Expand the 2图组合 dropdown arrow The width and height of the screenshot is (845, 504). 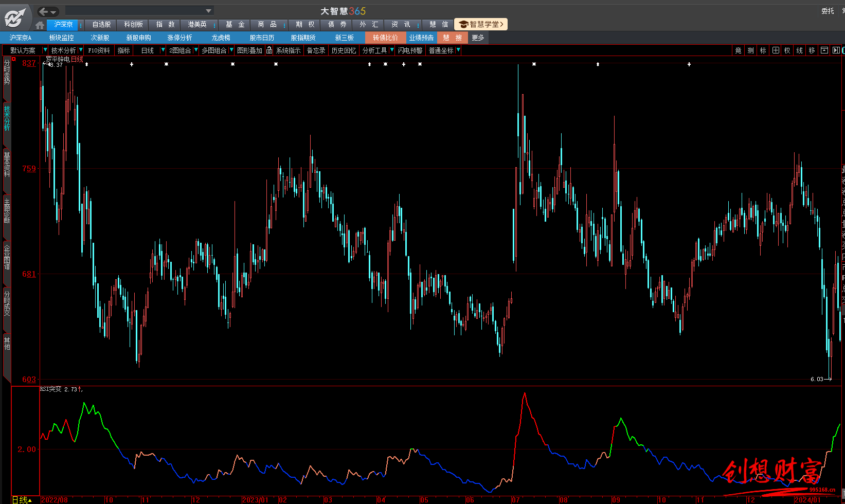click(x=196, y=50)
